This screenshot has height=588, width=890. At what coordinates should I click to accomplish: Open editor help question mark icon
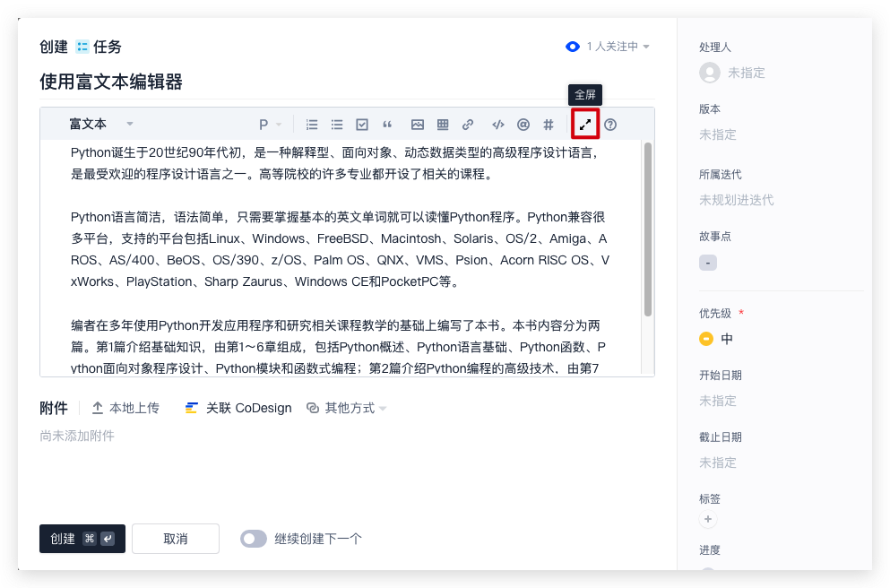coord(610,125)
